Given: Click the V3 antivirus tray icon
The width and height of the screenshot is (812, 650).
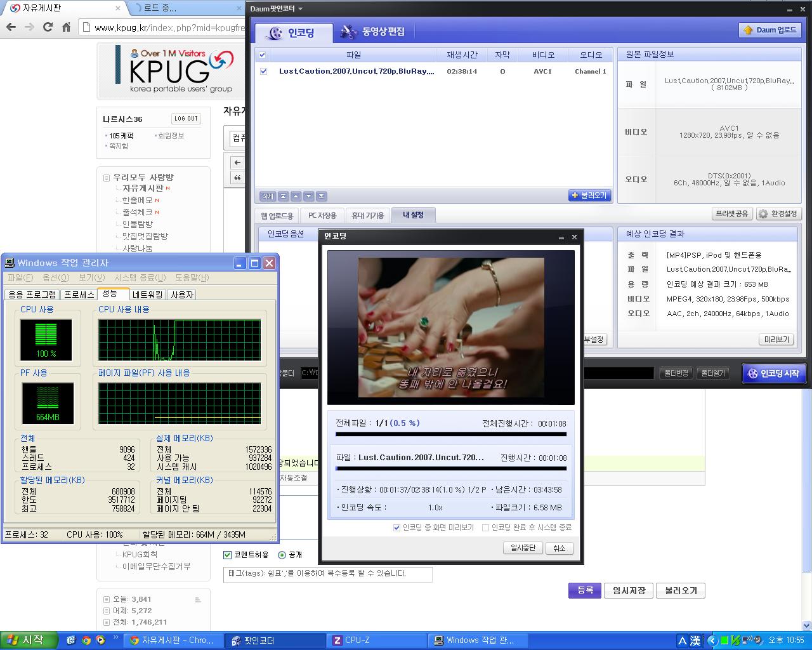Looking at the screenshot, I should click(x=735, y=640).
